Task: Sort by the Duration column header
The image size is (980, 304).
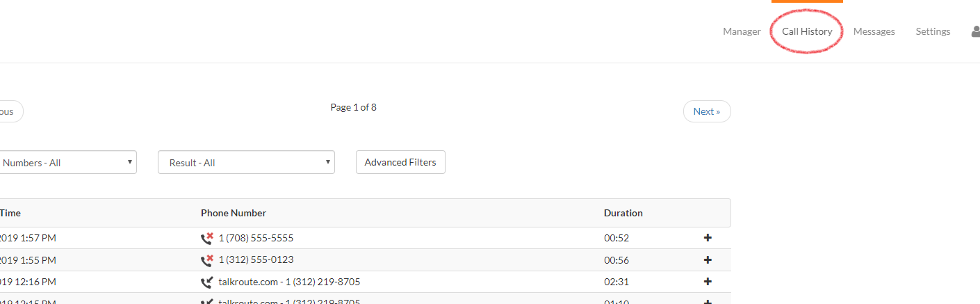Action: pyautogui.click(x=623, y=213)
